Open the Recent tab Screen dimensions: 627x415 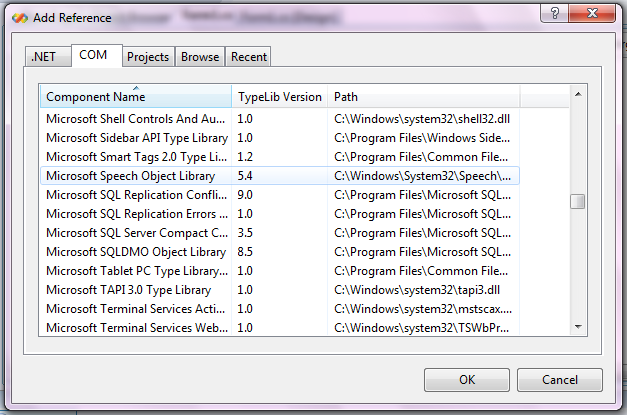pos(248,57)
